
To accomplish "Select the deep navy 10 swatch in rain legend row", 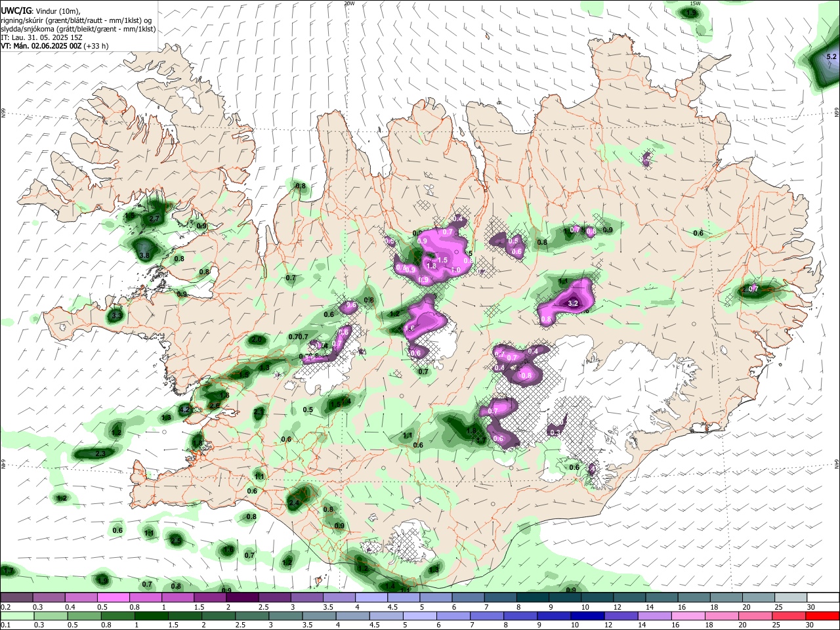I will pyautogui.click(x=587, y=616).
